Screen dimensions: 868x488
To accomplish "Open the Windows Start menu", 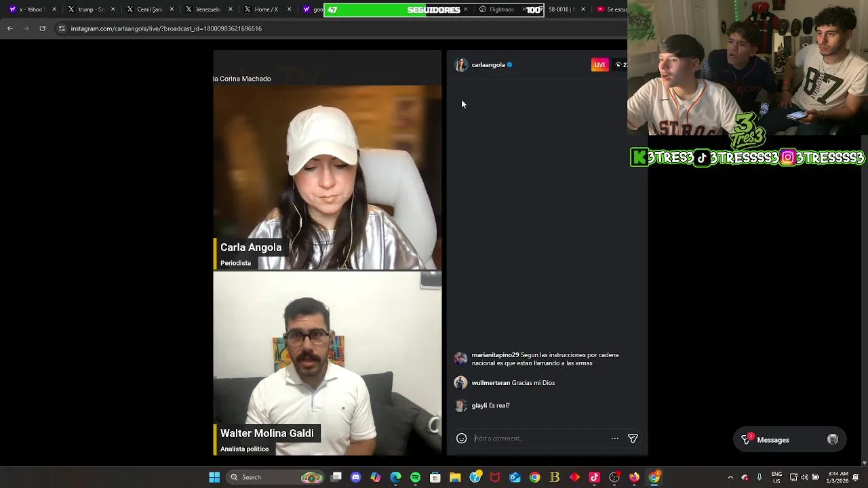I will (214, 477).
